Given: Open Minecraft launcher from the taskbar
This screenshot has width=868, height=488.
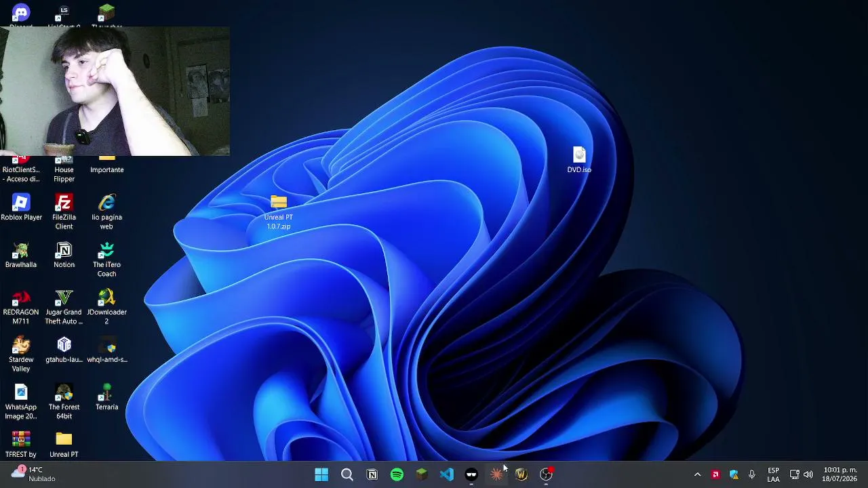Looking at the screenshot, I should click(x=422, y=474).
